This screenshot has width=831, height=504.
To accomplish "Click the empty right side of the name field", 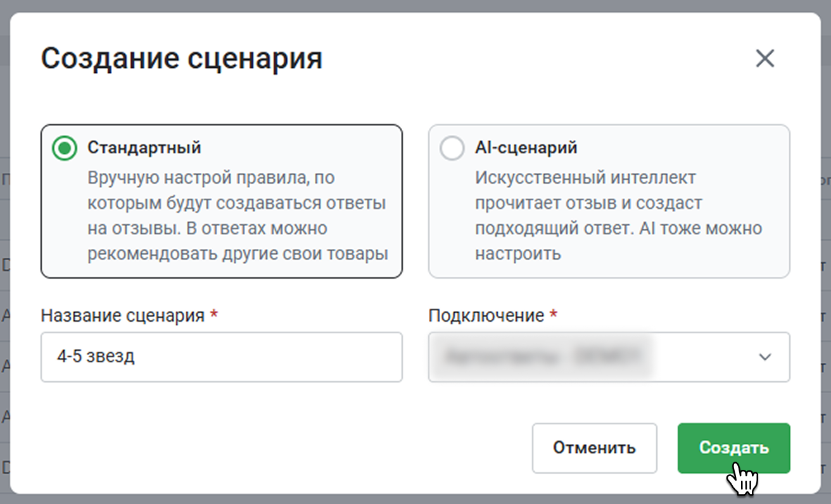I will click(x=317, y=357).
